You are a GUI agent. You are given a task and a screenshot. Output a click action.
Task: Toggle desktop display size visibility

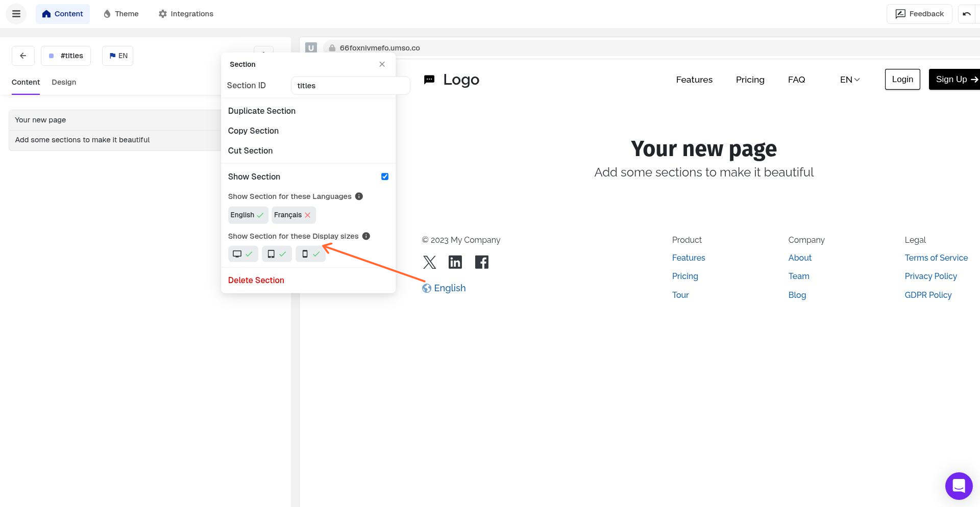243,253
